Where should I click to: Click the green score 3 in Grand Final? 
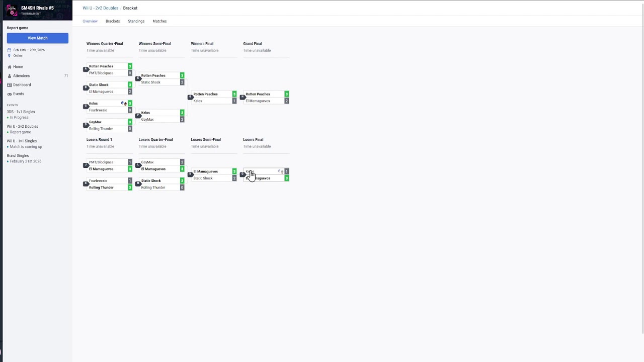point(287,94)
